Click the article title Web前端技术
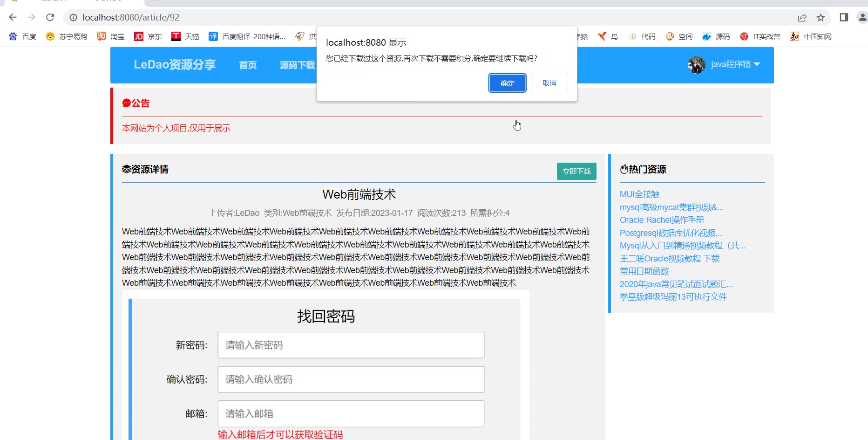The width and height of the screenshot is (868, 440). tap(359, 194)
